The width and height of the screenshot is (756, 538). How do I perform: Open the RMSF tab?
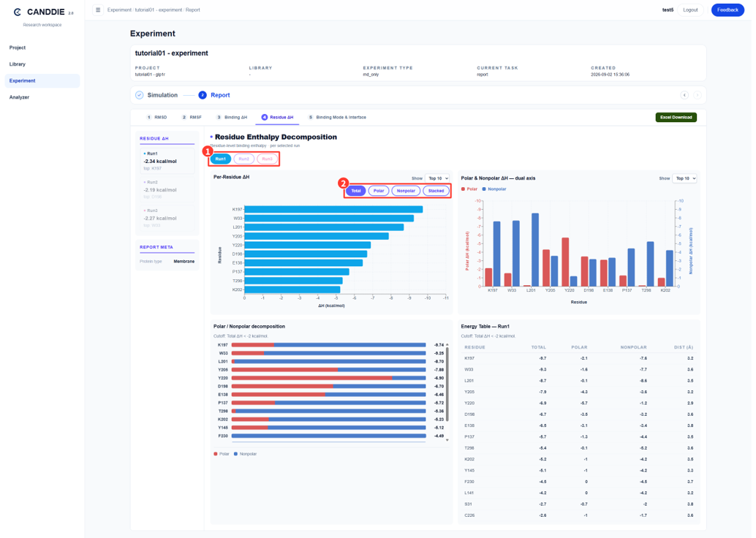pos(192,117)
